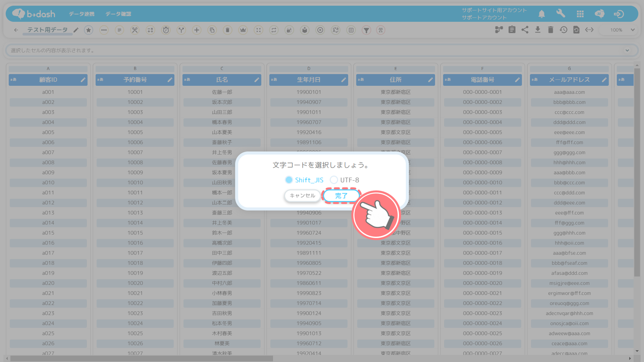Click the grid dots icon after funnel

[381, 30]
